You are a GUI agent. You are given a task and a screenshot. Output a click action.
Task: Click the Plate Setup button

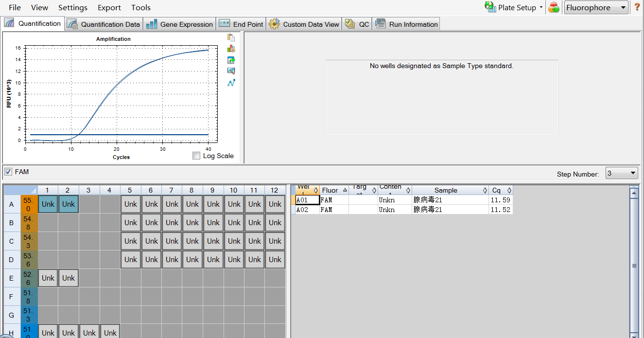[511, 7]
